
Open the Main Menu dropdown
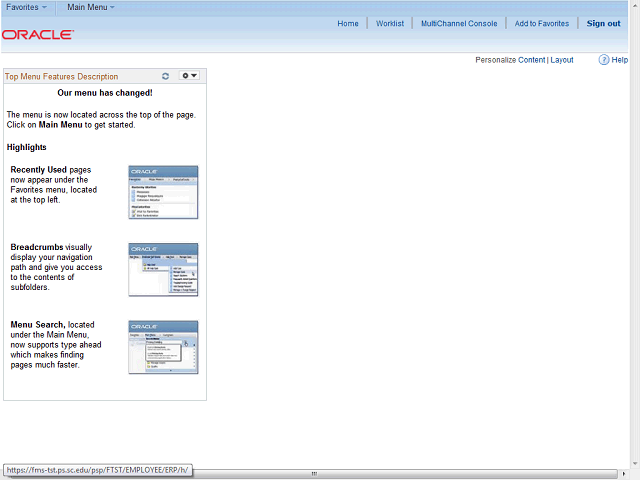pyautogui.click(x=91, y=7)
